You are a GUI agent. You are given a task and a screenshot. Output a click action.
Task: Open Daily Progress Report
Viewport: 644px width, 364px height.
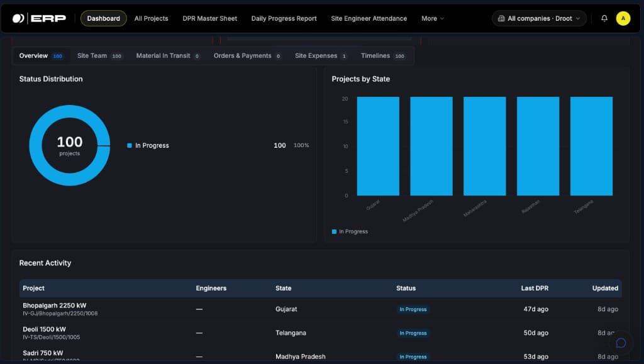[284, 18]
